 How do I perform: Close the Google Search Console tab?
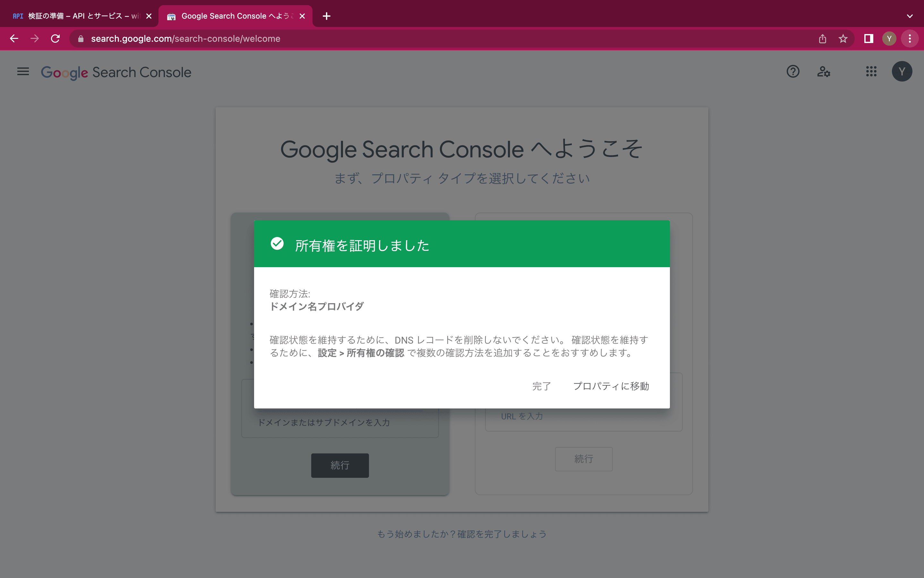coord(302,16)
